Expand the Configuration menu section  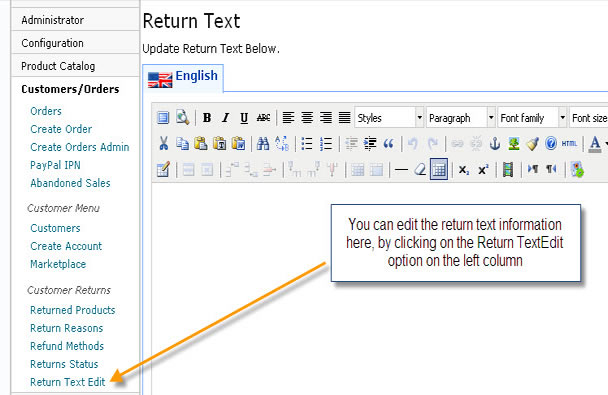tap(75, 43)
